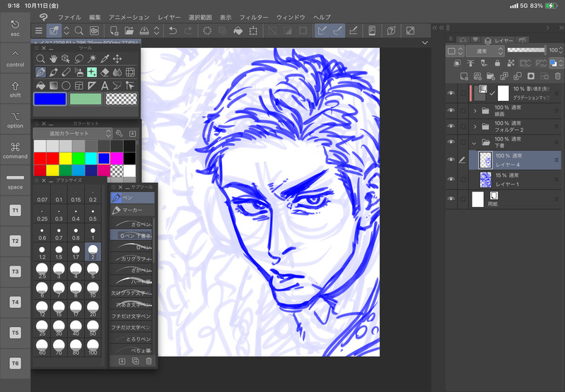Click the New Raster Layer icon

coord(465,76)
